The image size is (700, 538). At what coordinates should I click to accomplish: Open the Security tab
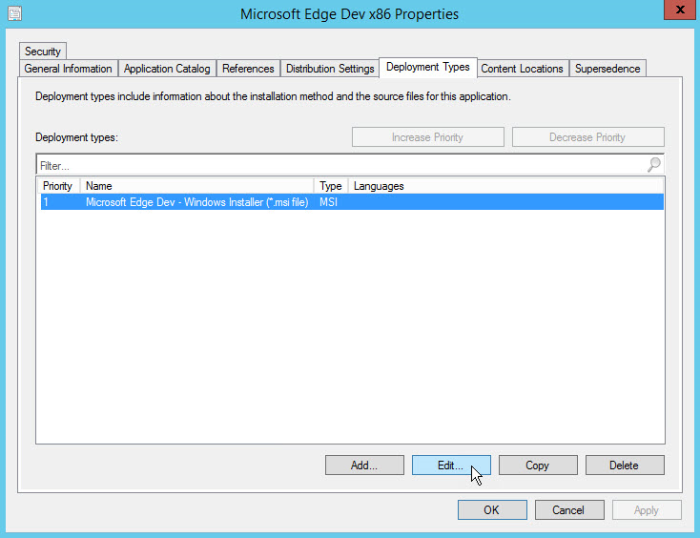43,51
